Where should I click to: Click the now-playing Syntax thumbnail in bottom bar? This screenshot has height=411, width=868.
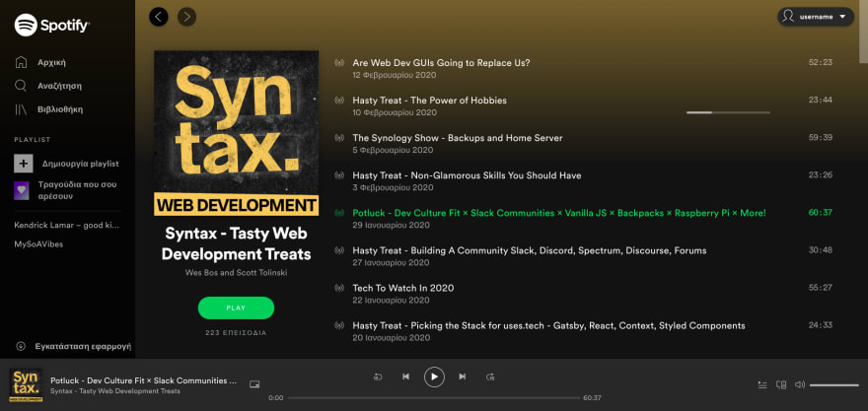[x=26, y=385]
